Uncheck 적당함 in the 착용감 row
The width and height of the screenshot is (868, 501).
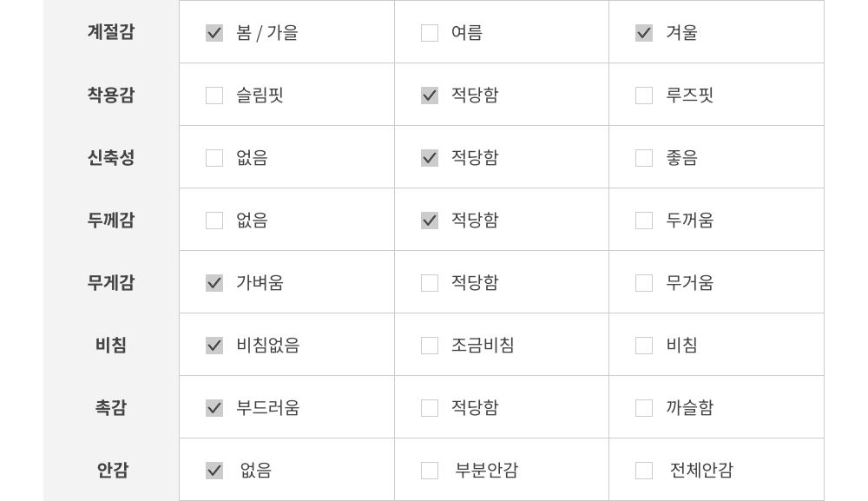pyautogui.click(x=430, y=96)
